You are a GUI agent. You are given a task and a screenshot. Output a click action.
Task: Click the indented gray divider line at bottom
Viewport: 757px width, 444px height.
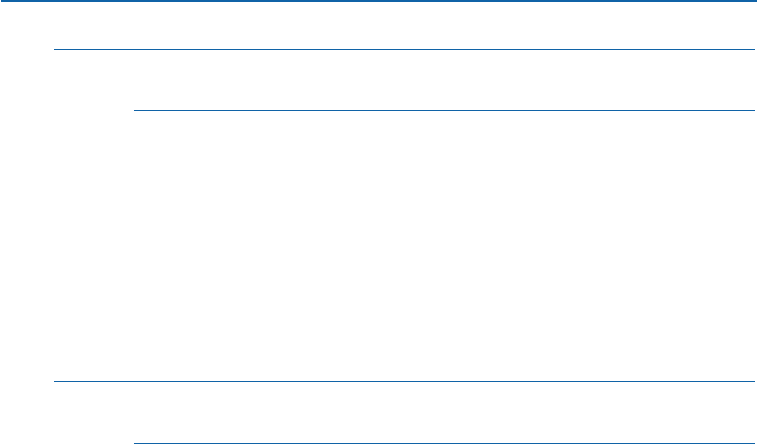(443, 442)
